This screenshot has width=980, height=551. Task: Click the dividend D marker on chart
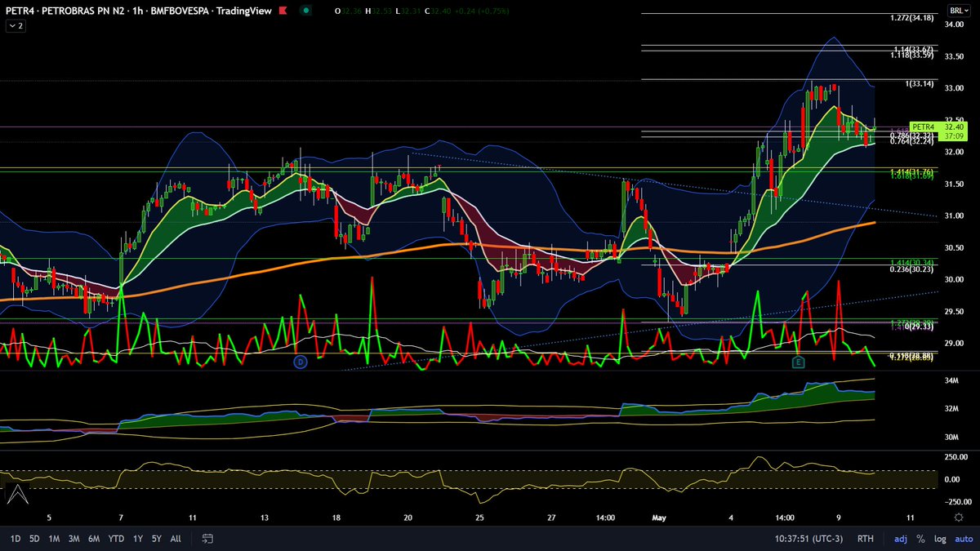pyautogui.click(x=300, y=361)
